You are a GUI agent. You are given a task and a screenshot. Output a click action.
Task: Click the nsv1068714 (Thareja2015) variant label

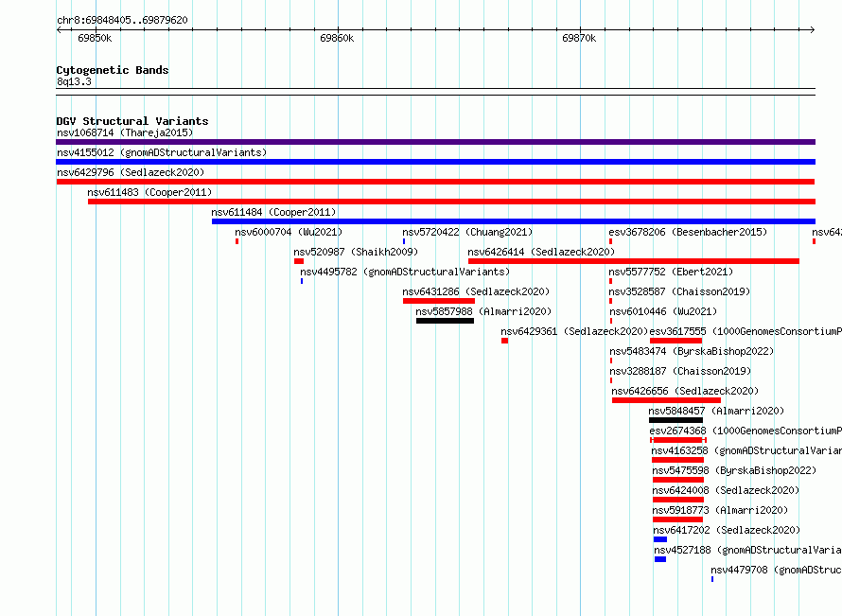click(x=125, y=132)
